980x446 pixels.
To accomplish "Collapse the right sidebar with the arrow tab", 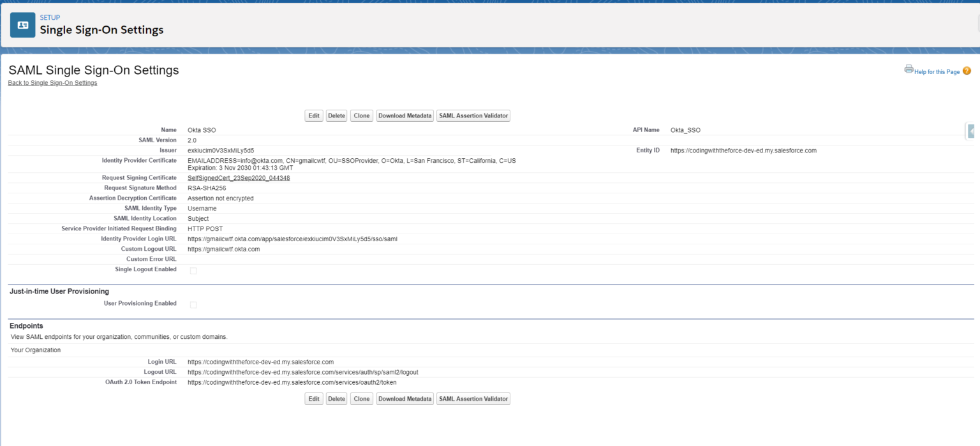I will point(970,130).
